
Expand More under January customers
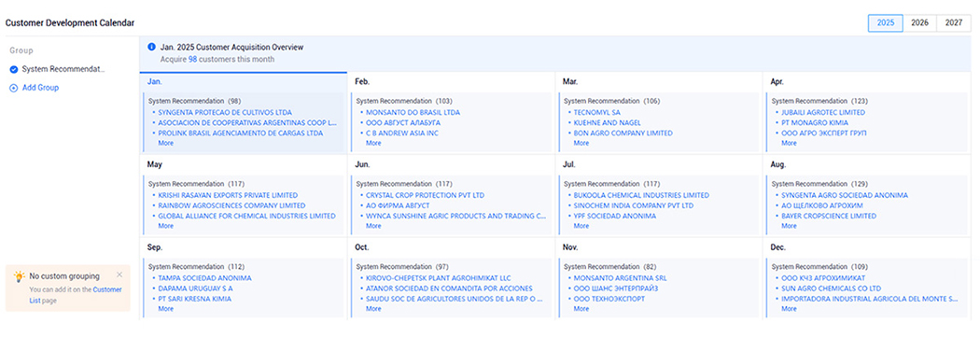pos(165,143)
